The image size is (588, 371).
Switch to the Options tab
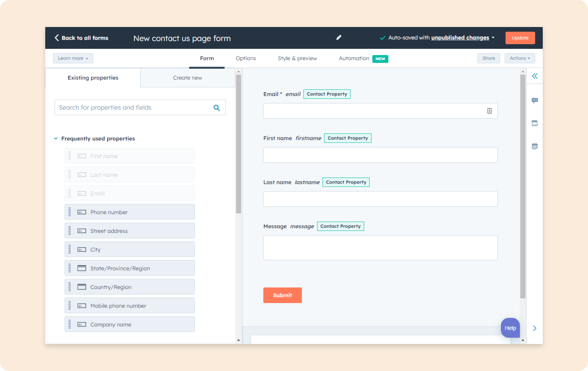coord(246,58)
